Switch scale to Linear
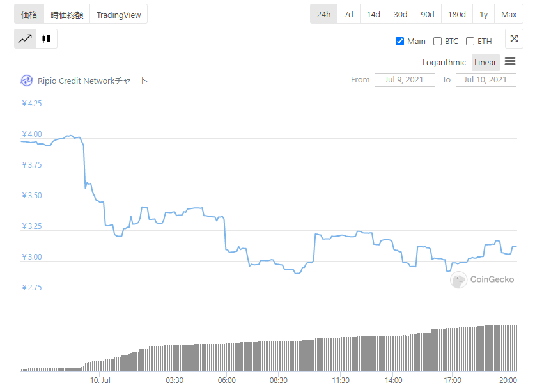The image size is (535, 392). click(485, 63)
